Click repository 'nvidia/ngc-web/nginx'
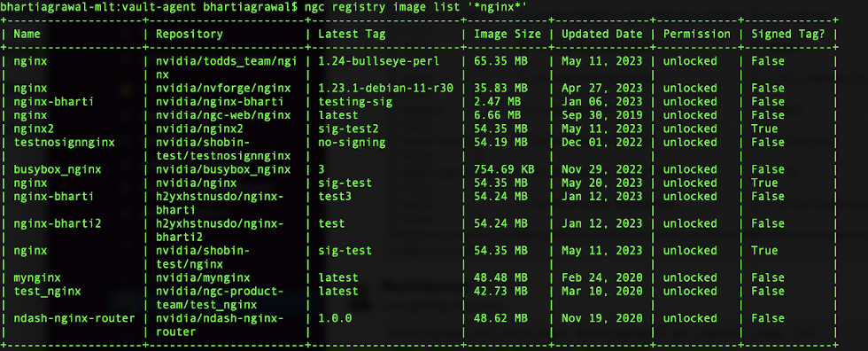Viewport: 868px width, 351px height. point(223,115)
